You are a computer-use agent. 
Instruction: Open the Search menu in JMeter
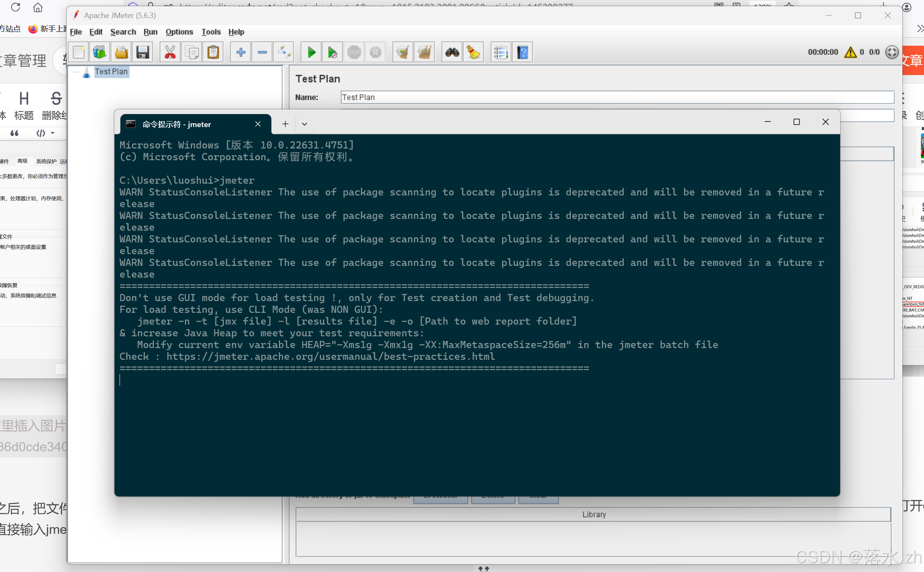[123, 32]
